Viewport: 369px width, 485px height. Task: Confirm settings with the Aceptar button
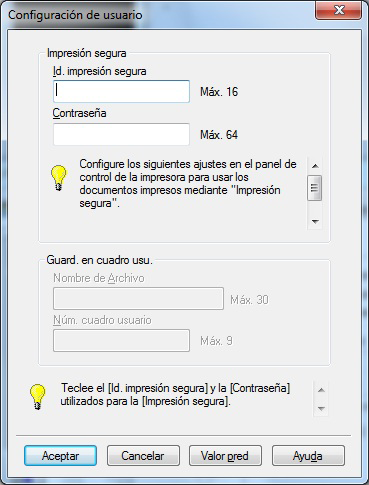coord(60,456)
